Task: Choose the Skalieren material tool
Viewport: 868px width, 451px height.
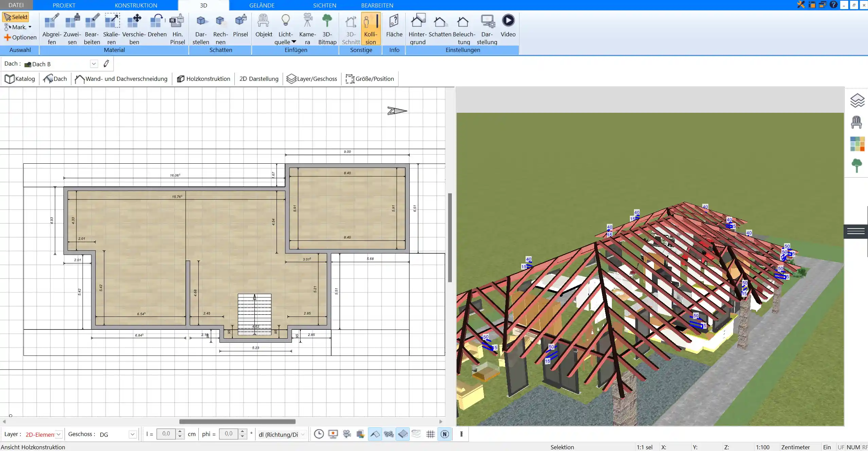Action: pyautogui.click(x=112, y=29)
